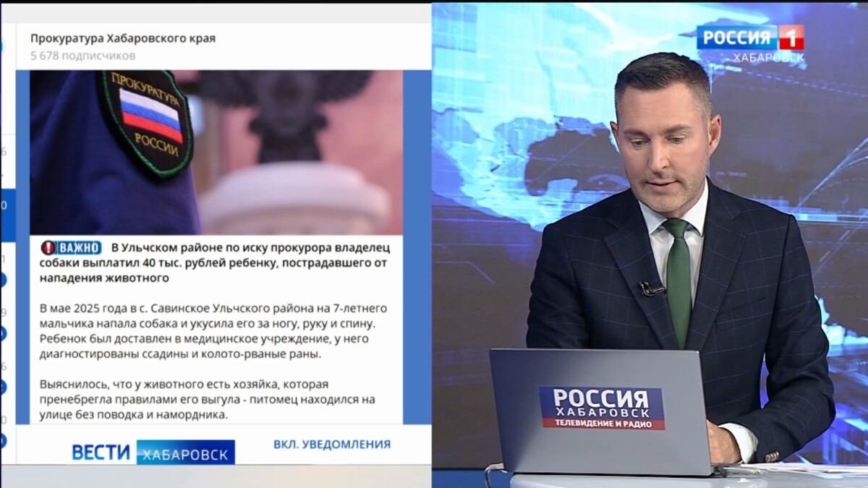Click the ВКЛ. УВЕДОМЛЕНИЯ button
Image resolution: width=868 pixels, height=488 pixels.
point(332,444)
